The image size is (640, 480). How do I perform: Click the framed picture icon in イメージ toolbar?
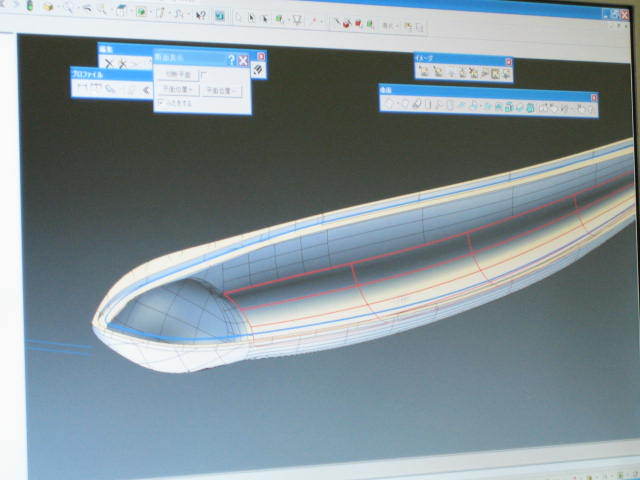(495, 73)
